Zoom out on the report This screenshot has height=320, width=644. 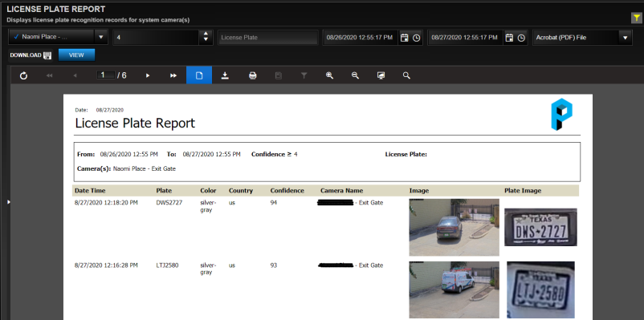355,75
